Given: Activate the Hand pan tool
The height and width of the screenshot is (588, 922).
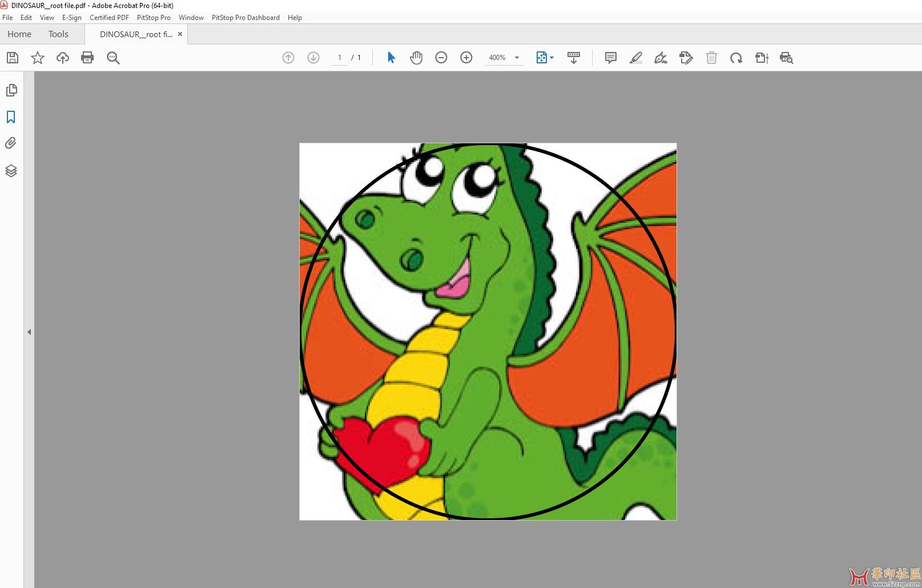Looking at the screenshot, I should pyautogui.click(x=416, y=58).
